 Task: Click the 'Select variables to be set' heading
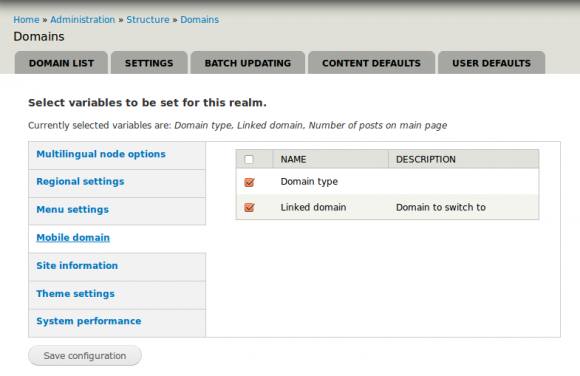[147, 103]
